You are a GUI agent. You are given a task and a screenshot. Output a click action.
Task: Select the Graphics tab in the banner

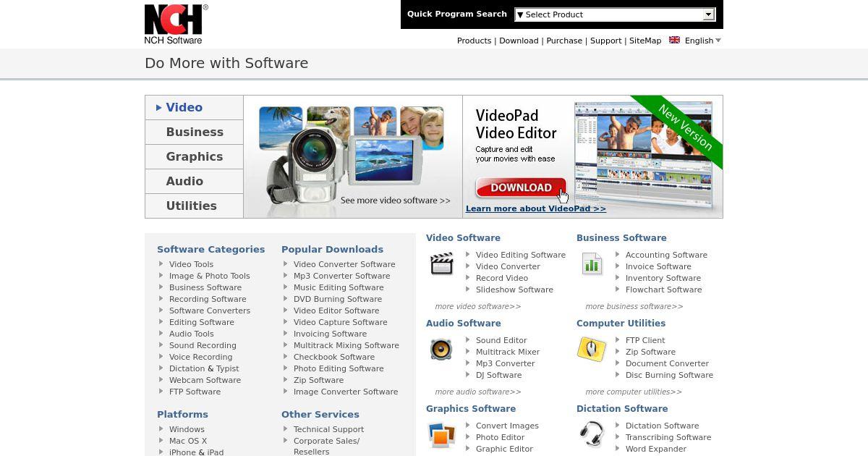tap(194, 156)
